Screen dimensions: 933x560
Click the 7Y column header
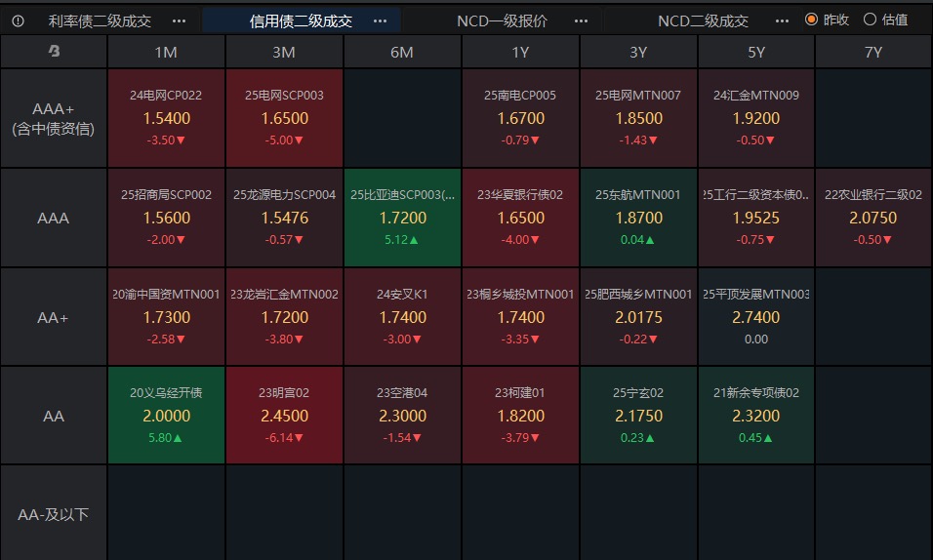point(873,52)
